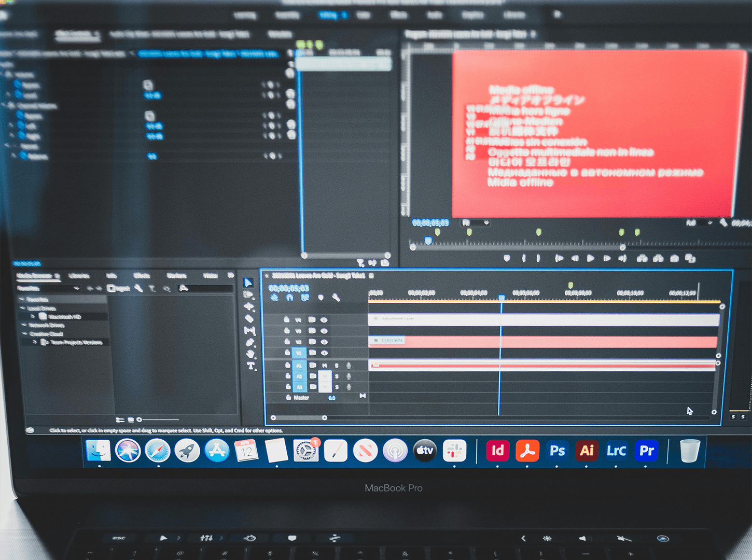
Task: Select the Hand tool
Action: tap(250, 354)
